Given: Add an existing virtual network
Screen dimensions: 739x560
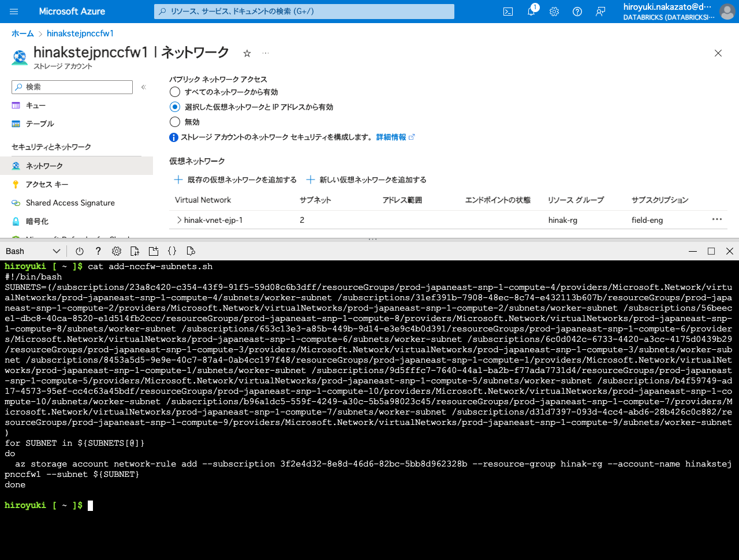Looking at the screenshot, I should click(x=236, y=180).
